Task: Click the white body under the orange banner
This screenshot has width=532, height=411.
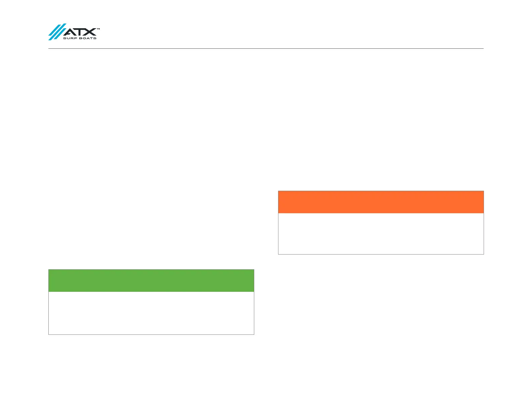Action: 381,234
